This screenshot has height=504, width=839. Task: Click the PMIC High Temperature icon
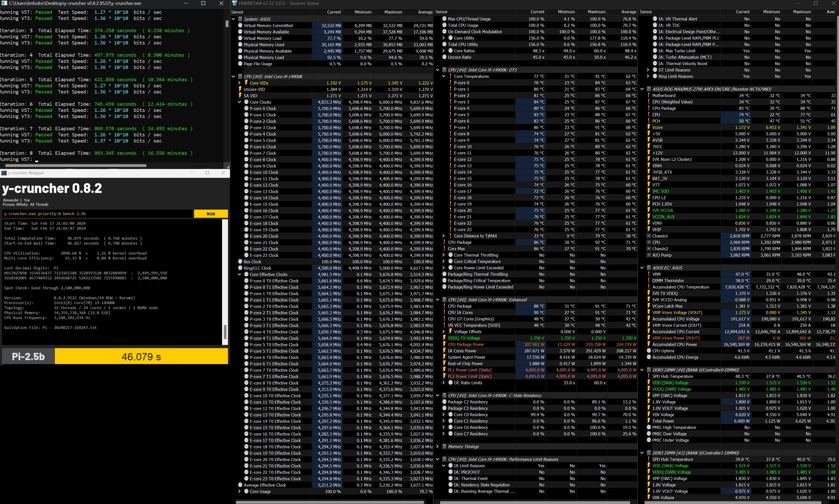point(649,428)
